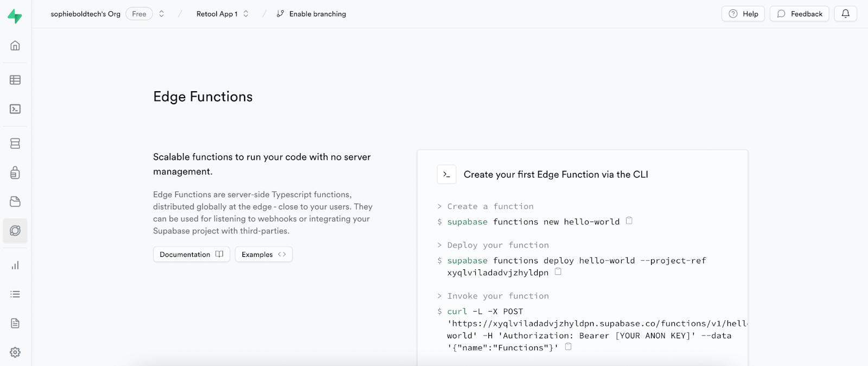Image resolution: width=868 pixels, height=366 pixels.
Task: Open the Help button
Action: point(743,14)
